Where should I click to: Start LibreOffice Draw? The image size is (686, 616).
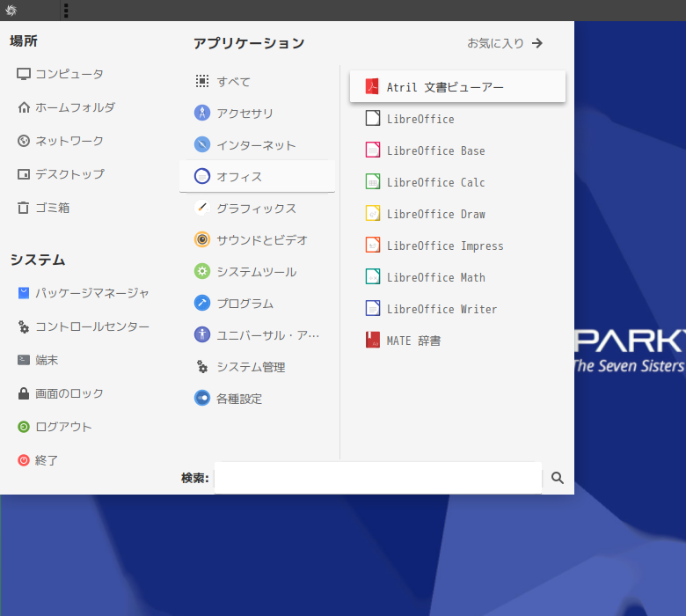tap(457, 214)
